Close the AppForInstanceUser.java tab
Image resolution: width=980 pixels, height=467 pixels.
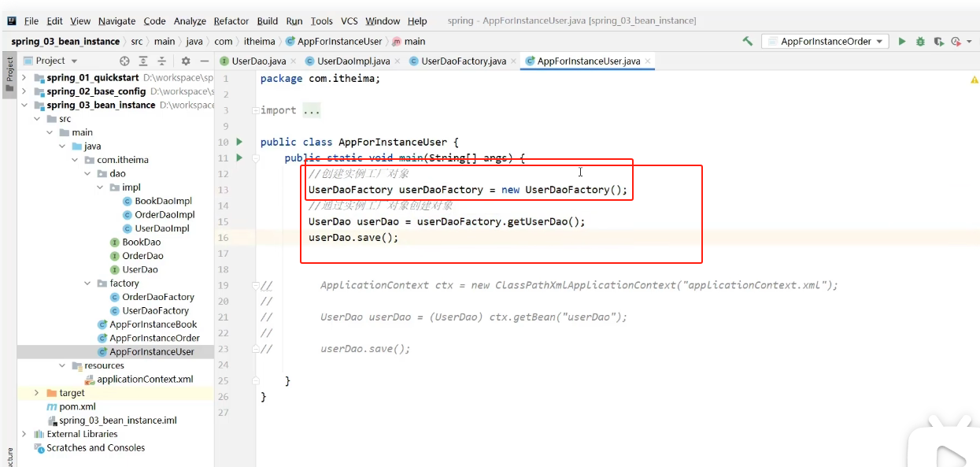click(x=647, y=61)
